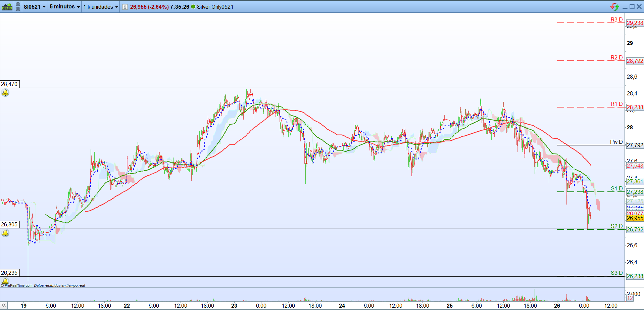Click the date label 24 on time axis

342,306
